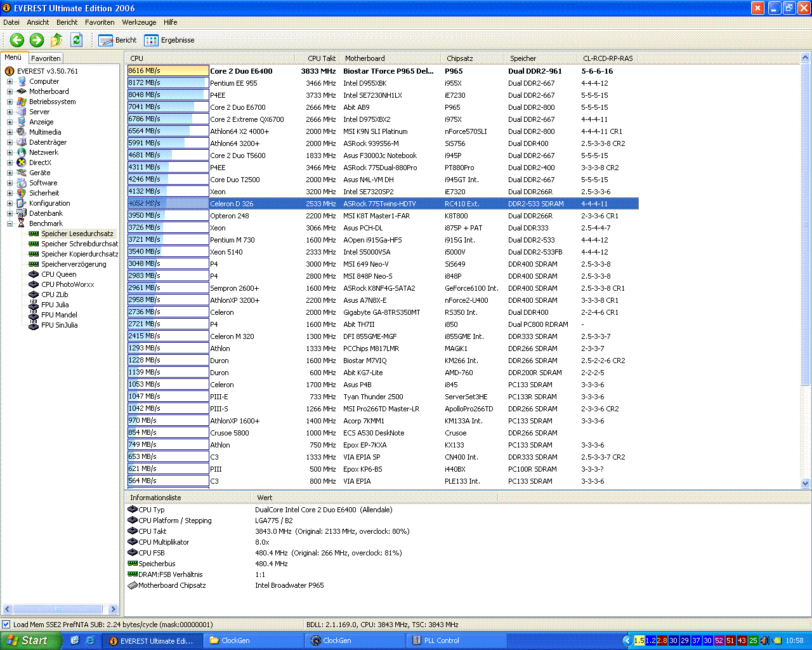
Task: Select Speicher Kopierdurchsatz memory icon
Action: [x=34, y=254]
